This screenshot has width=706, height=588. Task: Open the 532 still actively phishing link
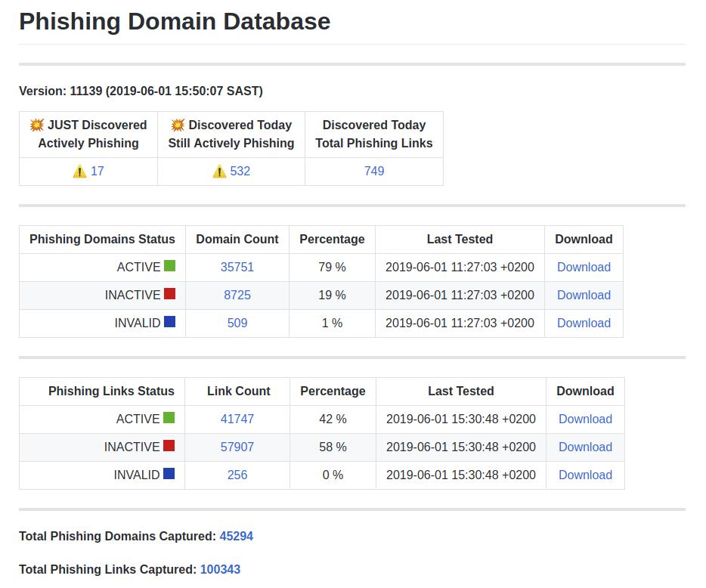[x=240, y=171]
